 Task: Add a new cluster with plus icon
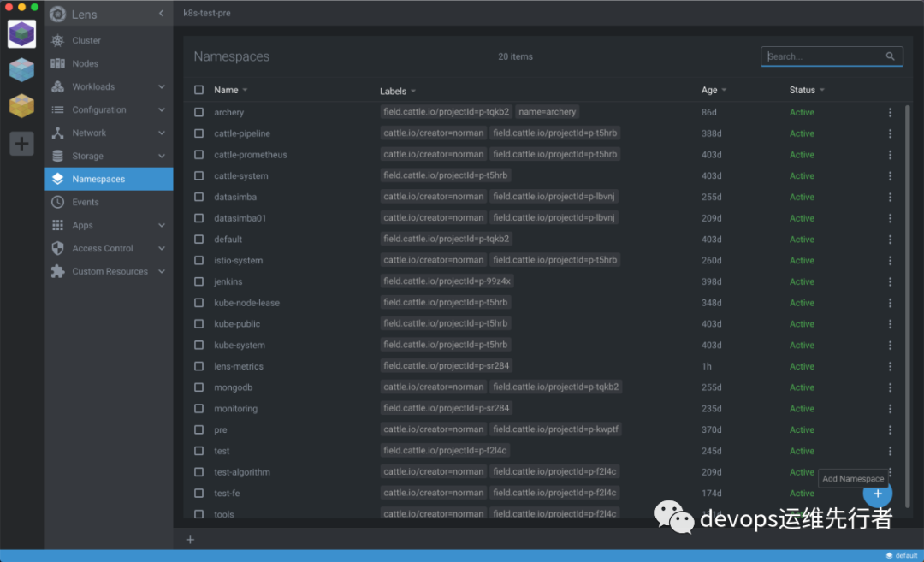(x=21, y=143)
